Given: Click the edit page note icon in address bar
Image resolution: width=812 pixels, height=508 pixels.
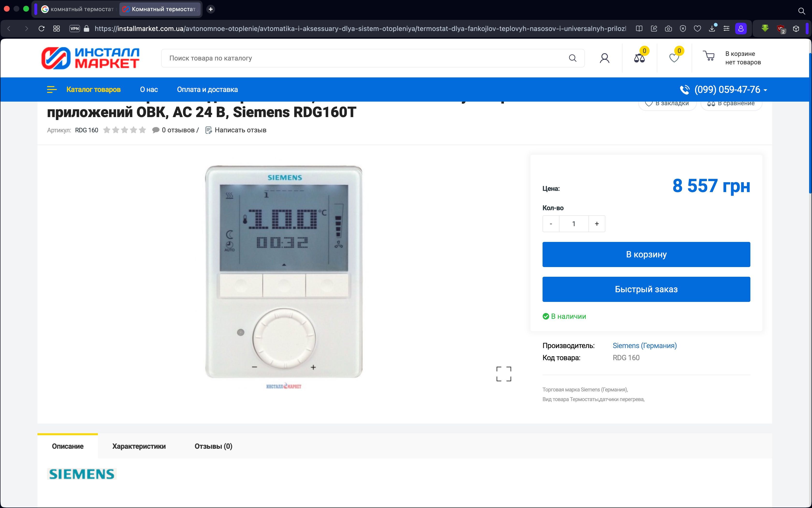Looking at the screenshot, I should (x=654, y=29).
